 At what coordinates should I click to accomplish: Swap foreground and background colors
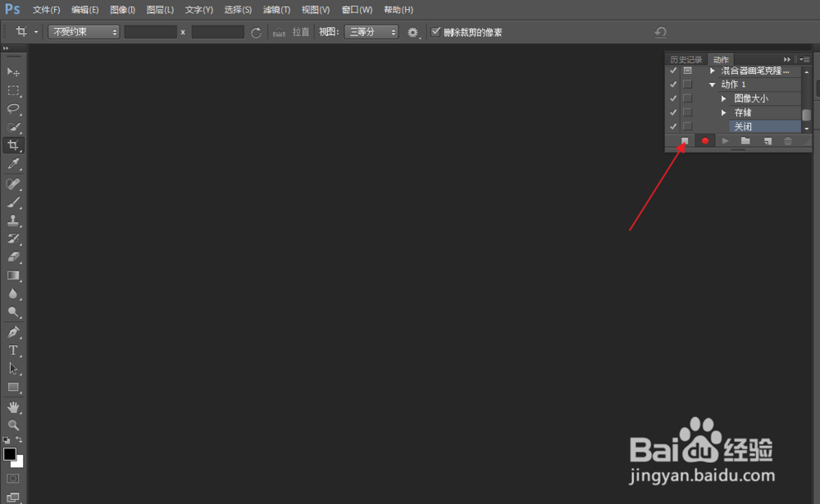19,440
